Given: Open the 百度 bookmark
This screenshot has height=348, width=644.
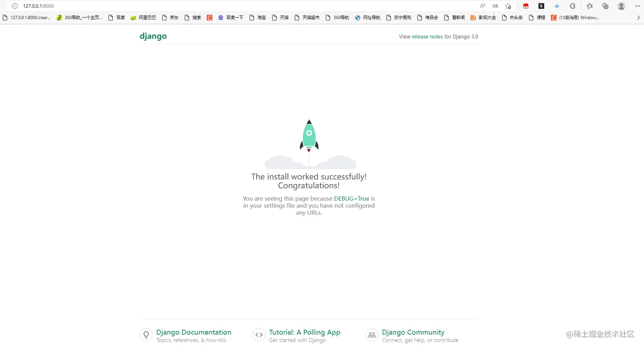Looking at the screenshot, I should pyautogui.click(x=117, y=17).
